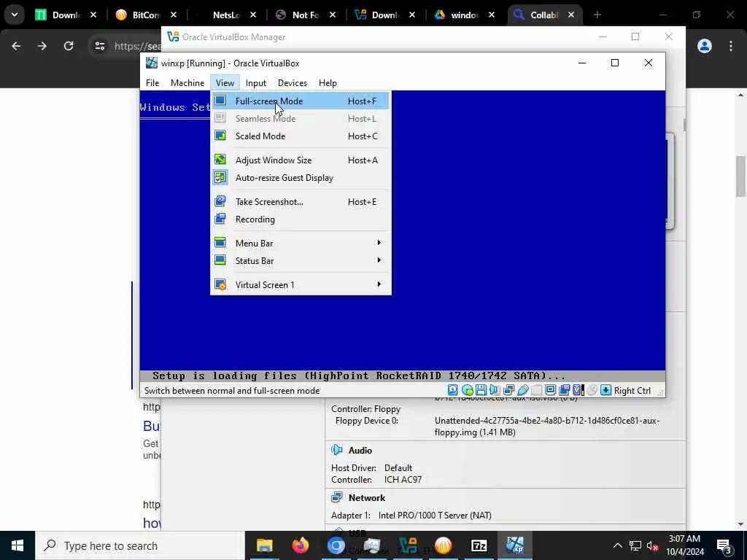Click the keyboard capture arrow icon before Right Ctrl
Image resolution: width=747 pixels, height=560 pixels.
[605, 391]
